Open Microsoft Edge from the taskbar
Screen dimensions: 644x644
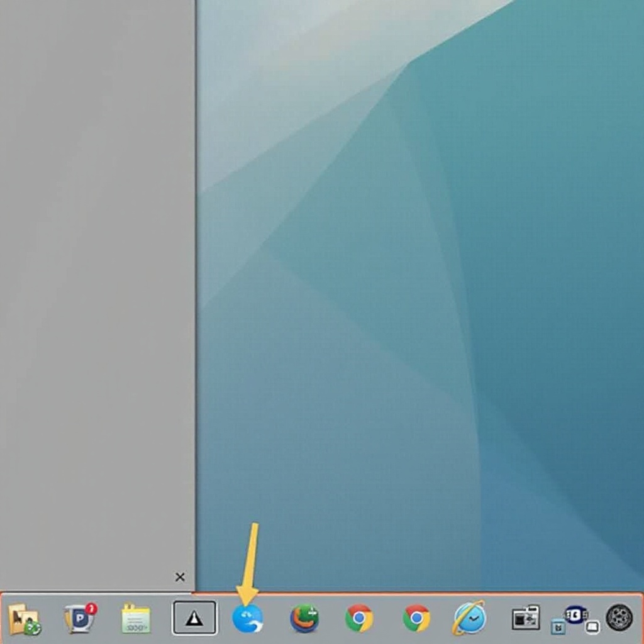249,618
